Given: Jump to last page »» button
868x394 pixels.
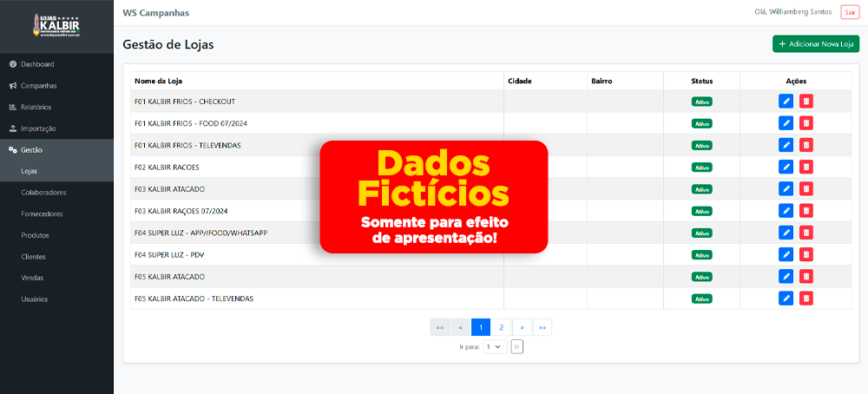Looking at the screenshot, I should 542,327.
